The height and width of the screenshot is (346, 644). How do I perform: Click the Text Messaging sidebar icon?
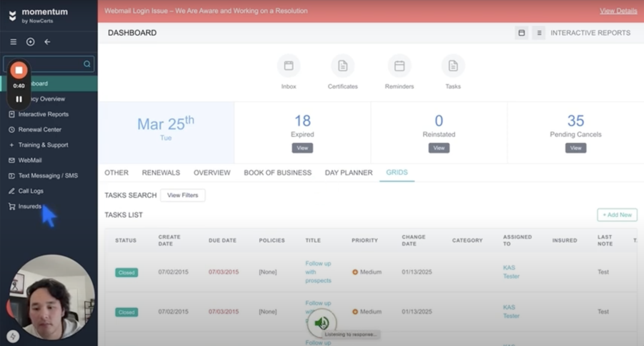11,176
